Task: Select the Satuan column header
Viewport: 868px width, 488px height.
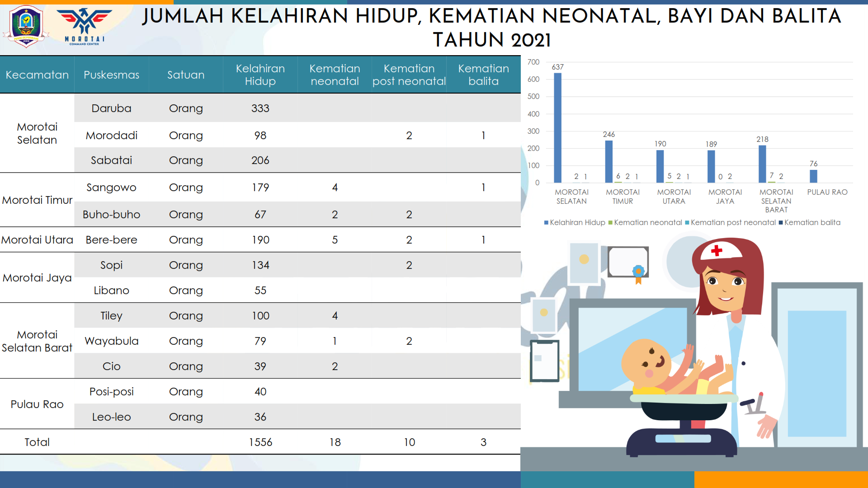Action: click(x=186, y=75)
